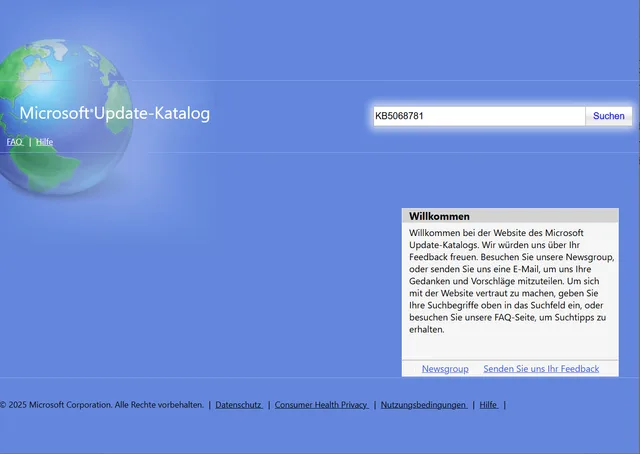Viewport: 640px width, 454px height.
Task: Click the '© 2025 Microsoft Corporation' copyright text
Action: [102, 405]
